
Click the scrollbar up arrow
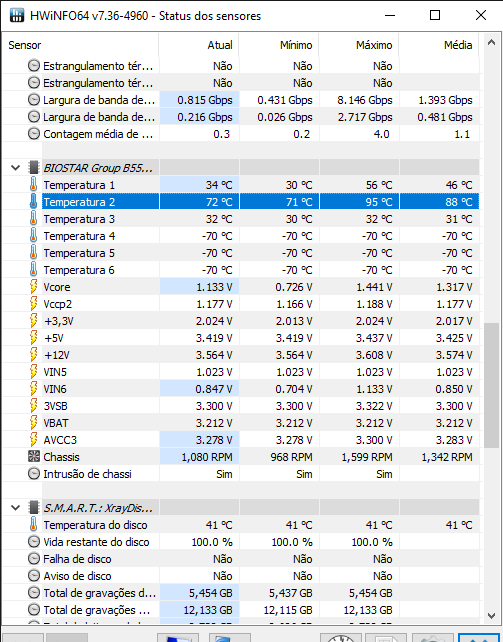[x=492, y=43]
